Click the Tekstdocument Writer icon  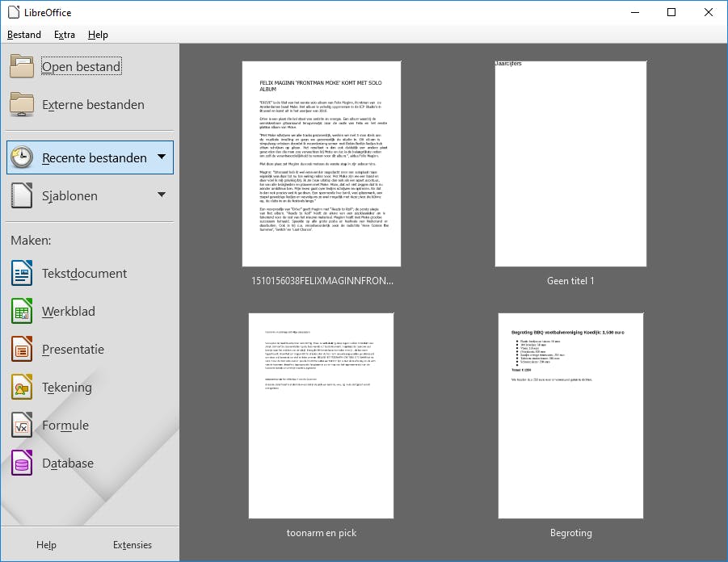point(22,273)
